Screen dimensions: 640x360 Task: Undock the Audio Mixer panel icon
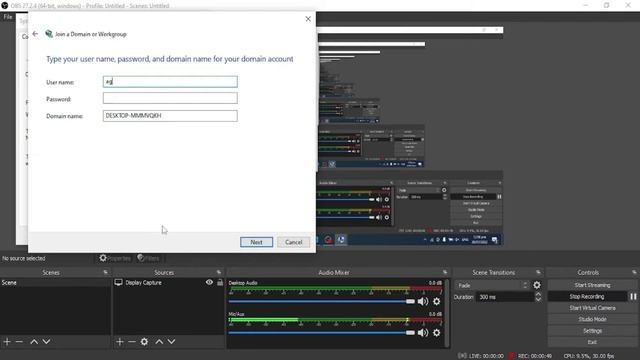point(445,272)
